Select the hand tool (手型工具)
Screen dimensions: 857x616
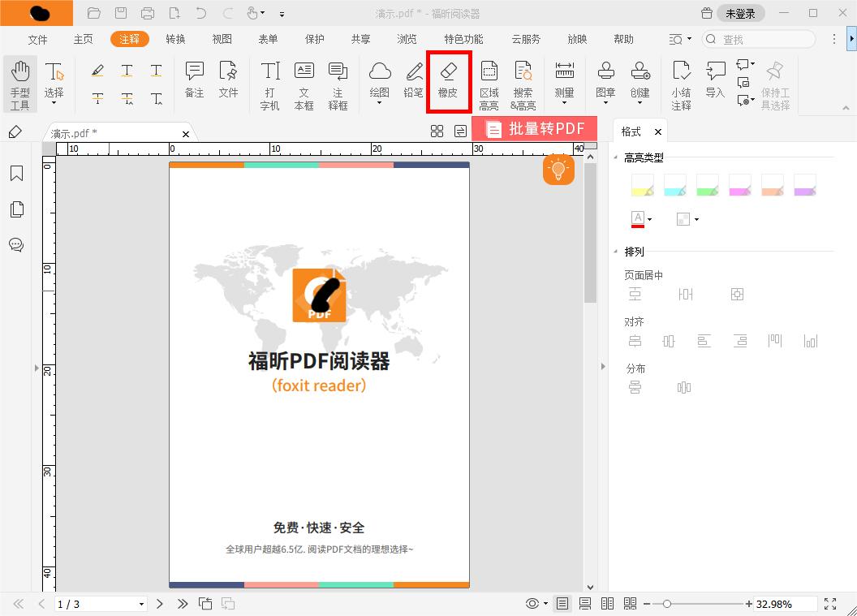pyautogui.click(x=19, y=81)
